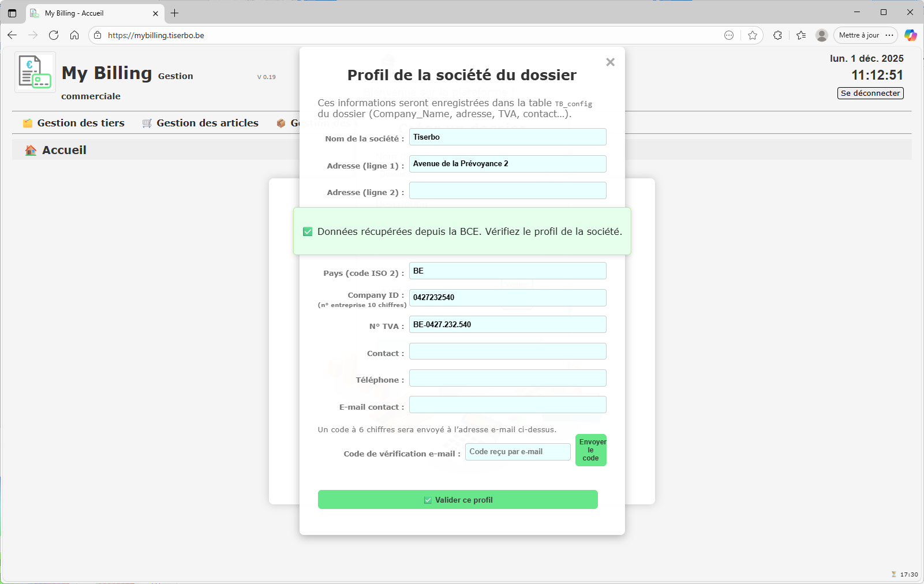The image size is (924, 584).
Task: Open Collections via the star-list icon
Action: pos(800,35)
